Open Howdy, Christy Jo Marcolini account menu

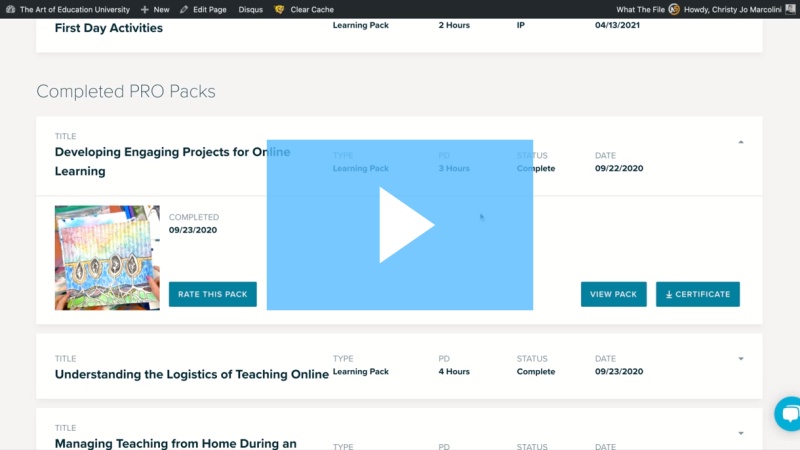tap(732, 9)
